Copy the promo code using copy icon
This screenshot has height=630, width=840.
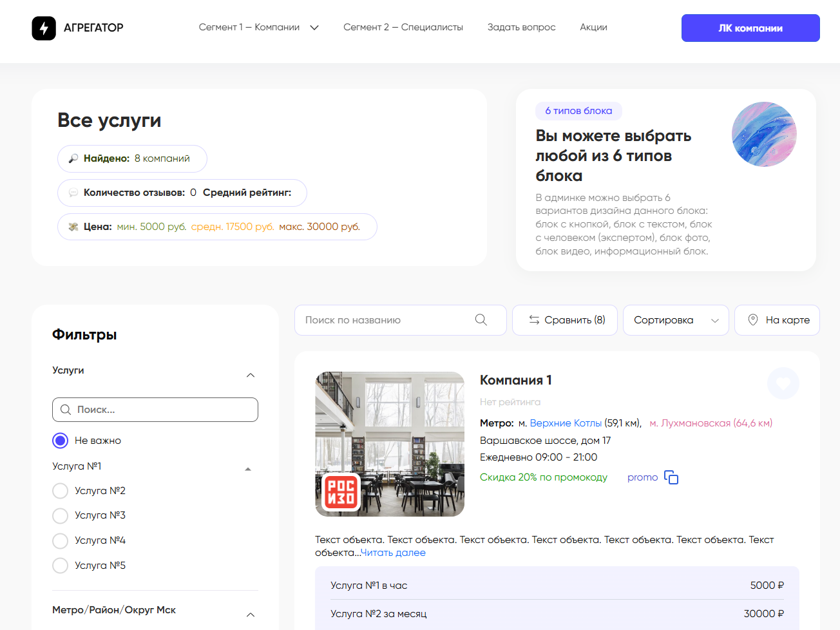671,477
